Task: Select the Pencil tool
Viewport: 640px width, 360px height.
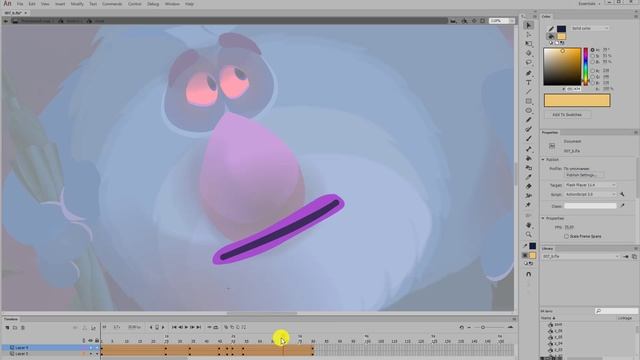Action: click(x=529, y=120)
